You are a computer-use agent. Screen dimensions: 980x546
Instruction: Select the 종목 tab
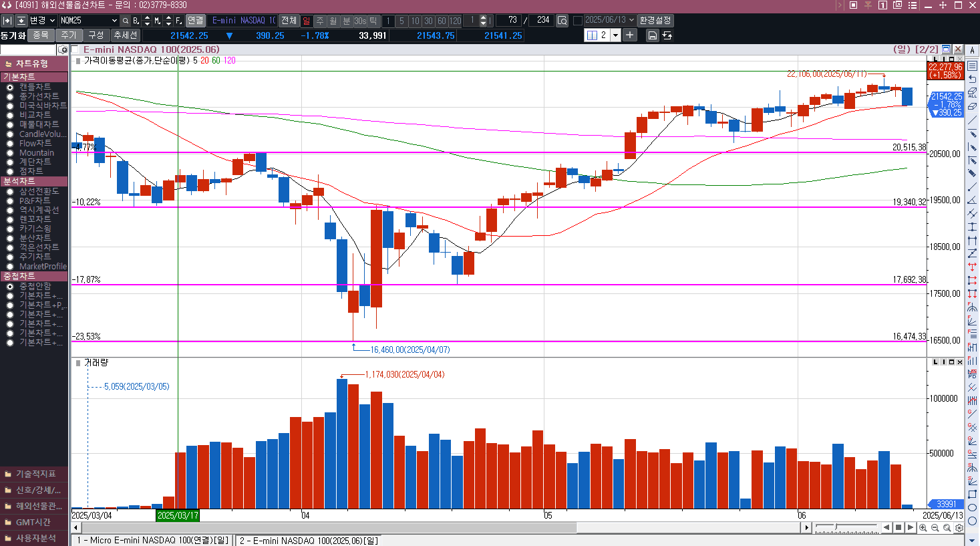pos(41,35)
